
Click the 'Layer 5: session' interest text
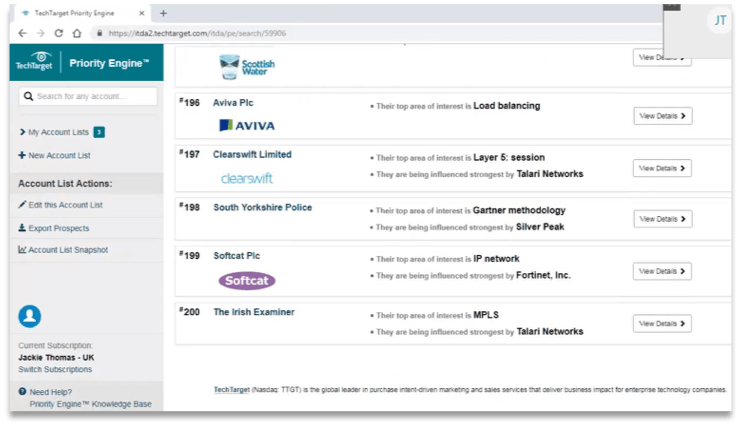click(x=509, y=157)
